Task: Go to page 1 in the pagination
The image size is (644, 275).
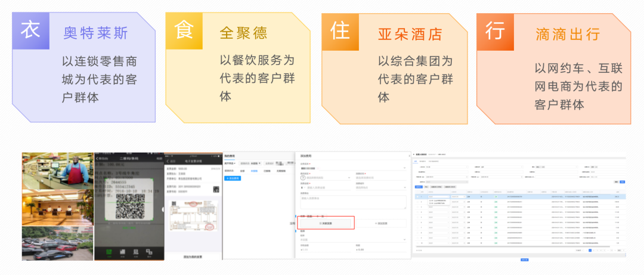Action: point(590,251)
